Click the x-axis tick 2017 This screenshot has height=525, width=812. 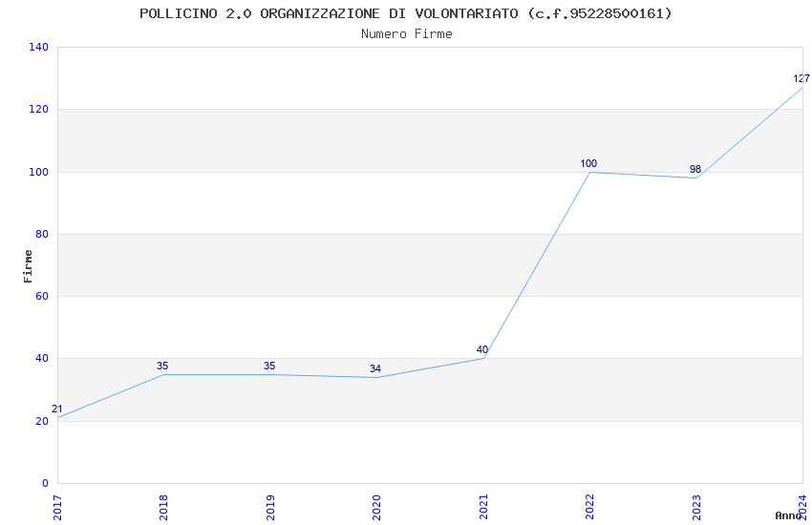(x=57, y=507)
